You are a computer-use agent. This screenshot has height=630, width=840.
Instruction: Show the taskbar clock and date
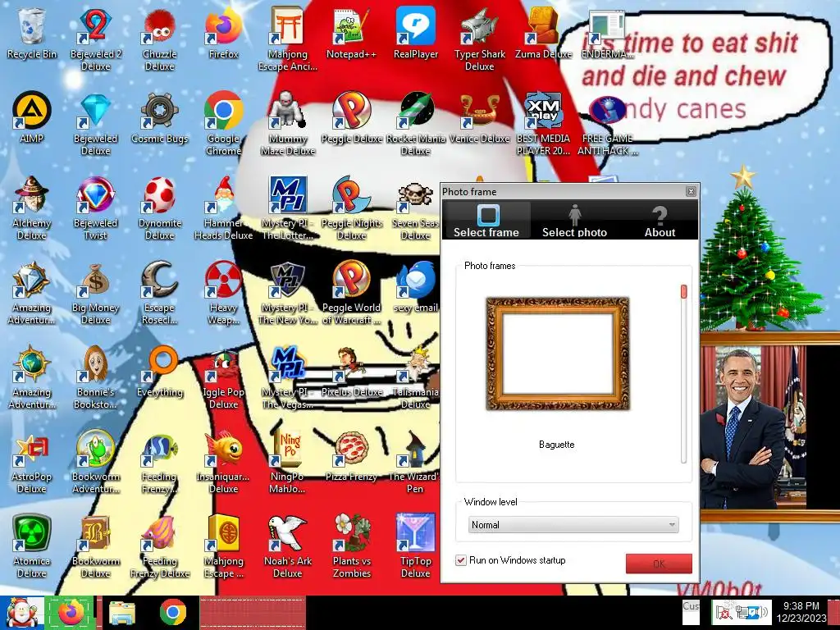[x=801, y=612]
